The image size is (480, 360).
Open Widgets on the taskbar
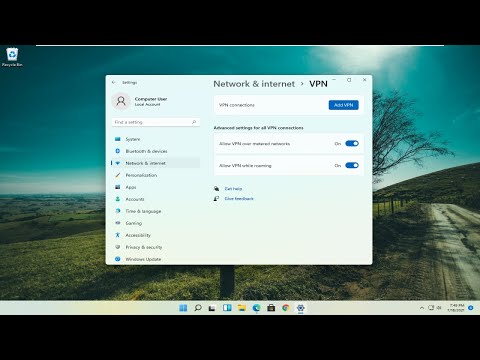pos(227,308)
